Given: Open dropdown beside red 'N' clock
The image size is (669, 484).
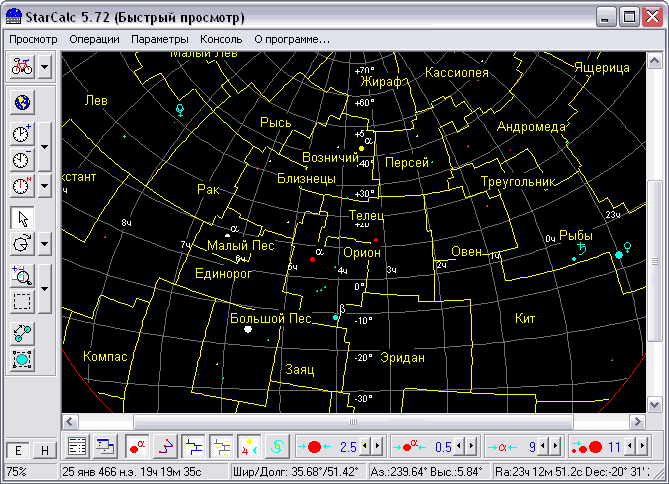Looking at the screenshot, I should click(x=44, y=186).
